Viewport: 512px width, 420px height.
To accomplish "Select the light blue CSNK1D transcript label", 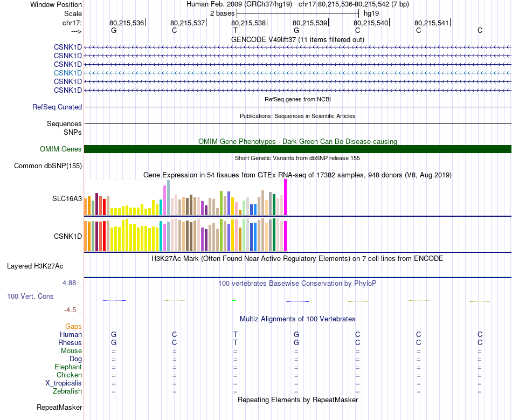I will tap(68, 73).
